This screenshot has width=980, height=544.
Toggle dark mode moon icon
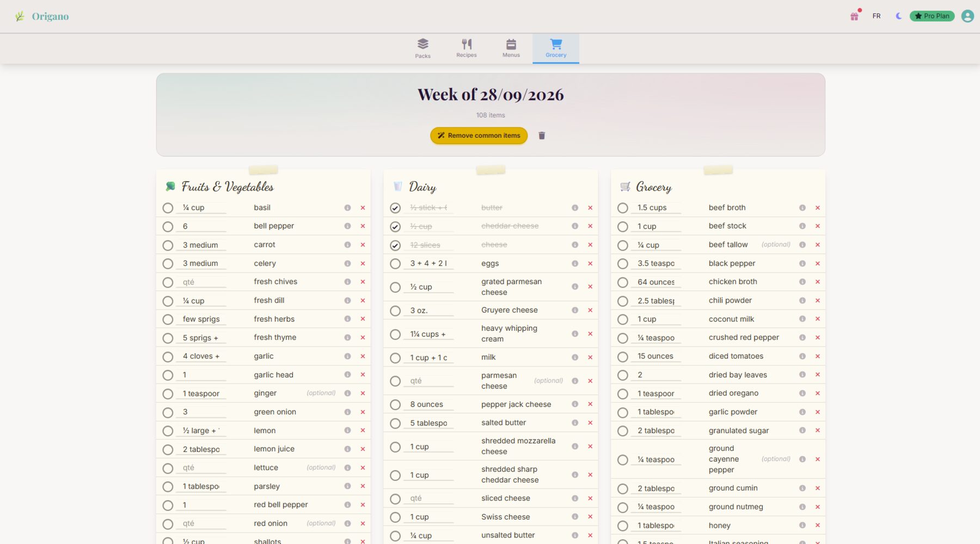pos(898,16)
